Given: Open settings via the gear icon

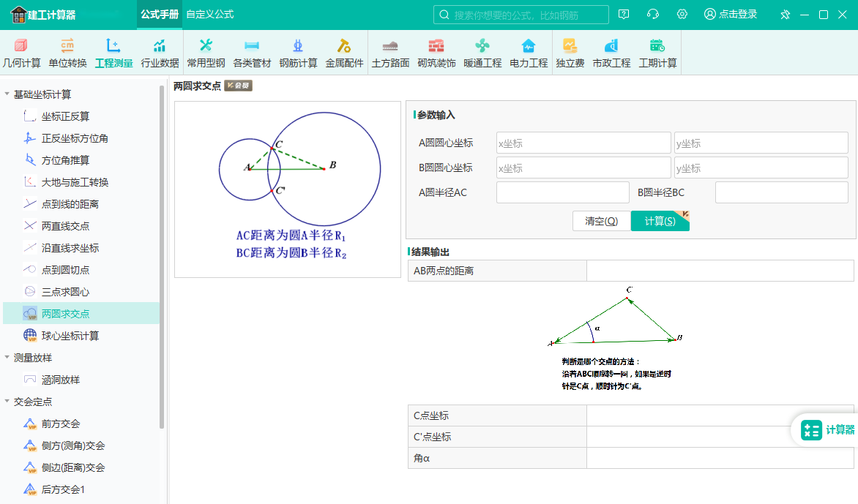Looking at the screenshot, I should (x=682, y=15).
